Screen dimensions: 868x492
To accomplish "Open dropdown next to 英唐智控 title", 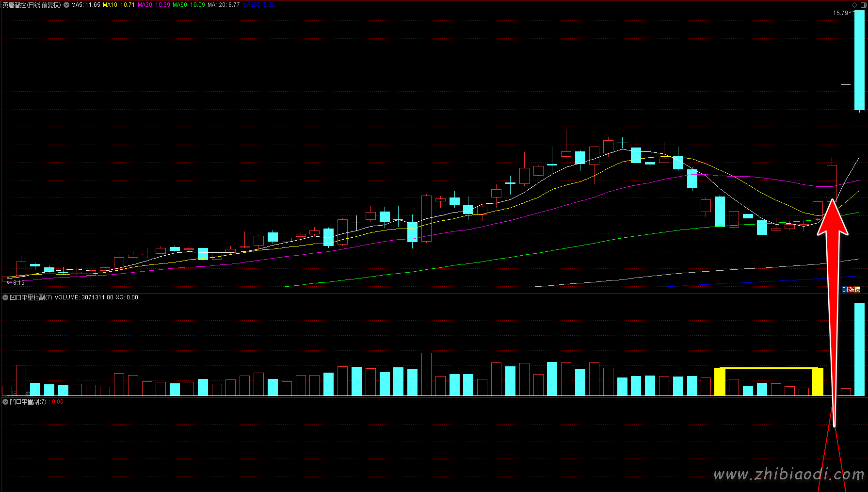I will click(x=66, y=5).
